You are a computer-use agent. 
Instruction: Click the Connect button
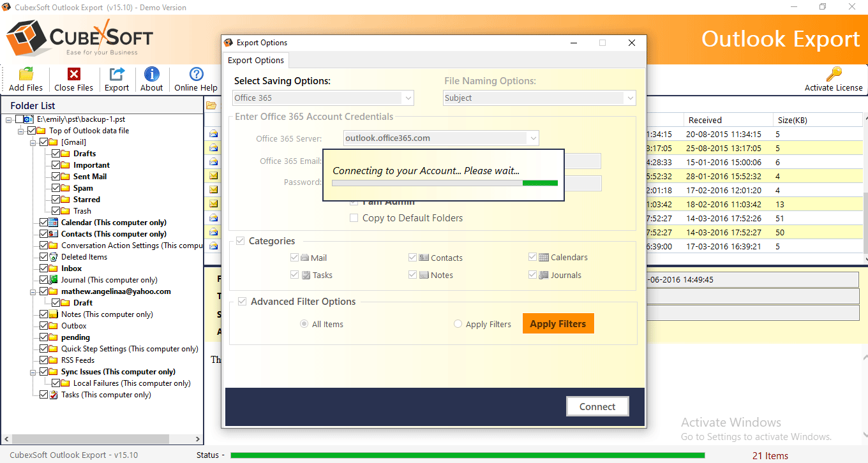pyautogui.click(x=597, y=406)
